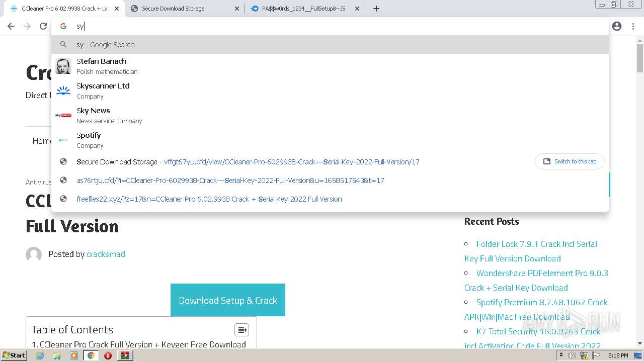Reload the current page

[43, 26]
